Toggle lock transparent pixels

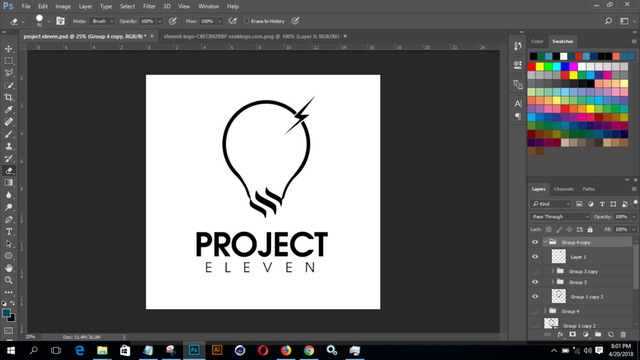pyautogui.click(x=549, y=230)
